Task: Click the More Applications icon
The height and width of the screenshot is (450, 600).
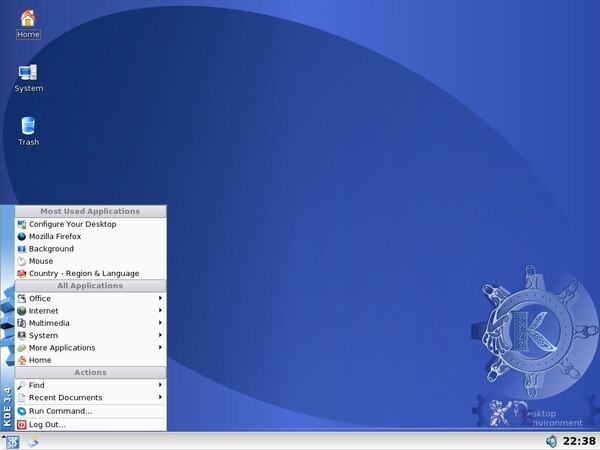Action: click(22, 348)
